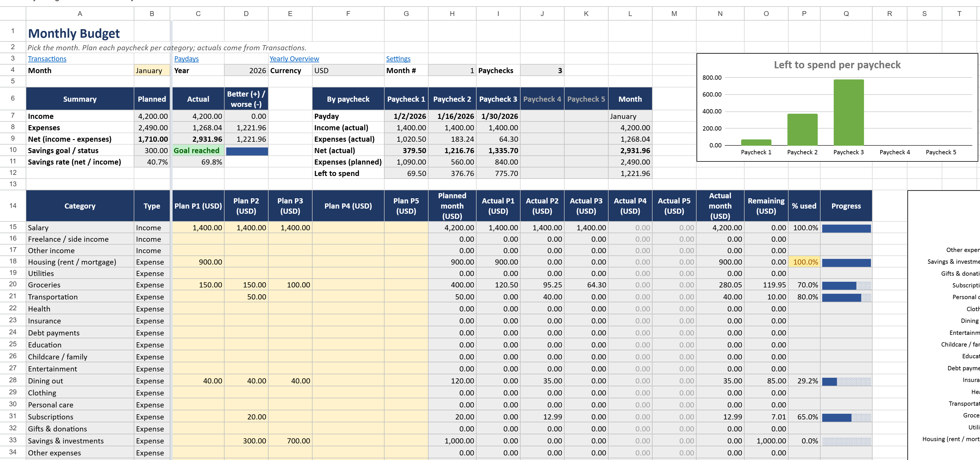
Task: Click the chart title Left to spend per paycheck
Action: pyautogui.click(x=837, y=65)
